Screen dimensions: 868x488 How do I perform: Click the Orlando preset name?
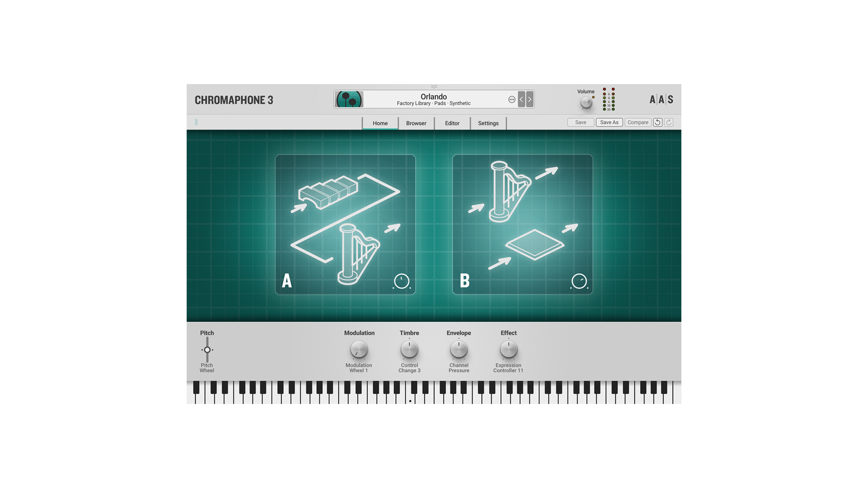(x=434, y=97)
